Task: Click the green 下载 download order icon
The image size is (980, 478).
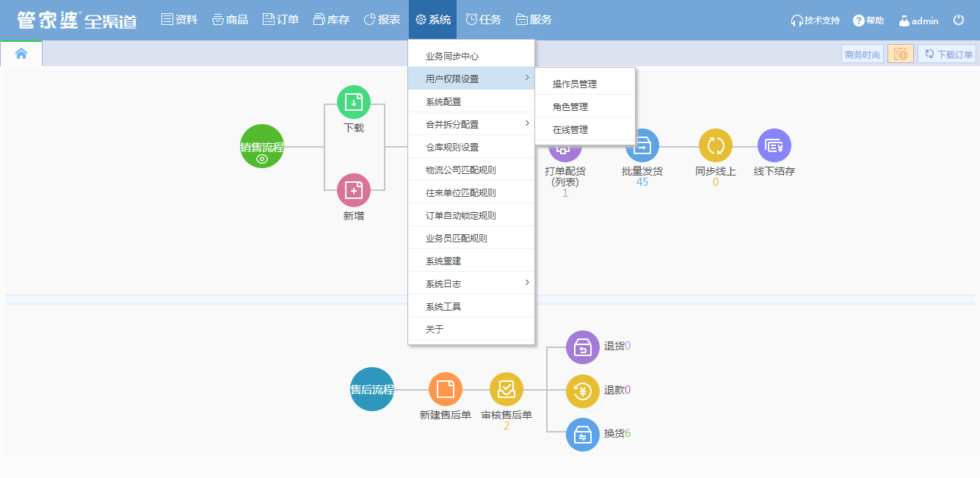Action: point(353,102)
